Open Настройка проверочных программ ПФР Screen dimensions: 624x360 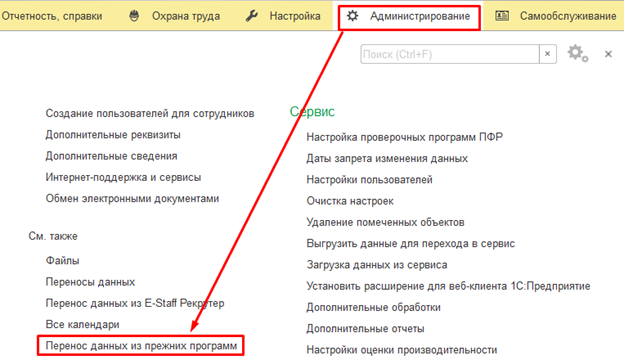(x=404, y=137)
